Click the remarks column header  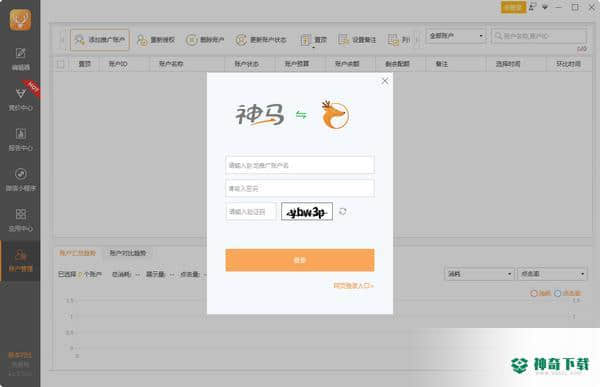442,64
